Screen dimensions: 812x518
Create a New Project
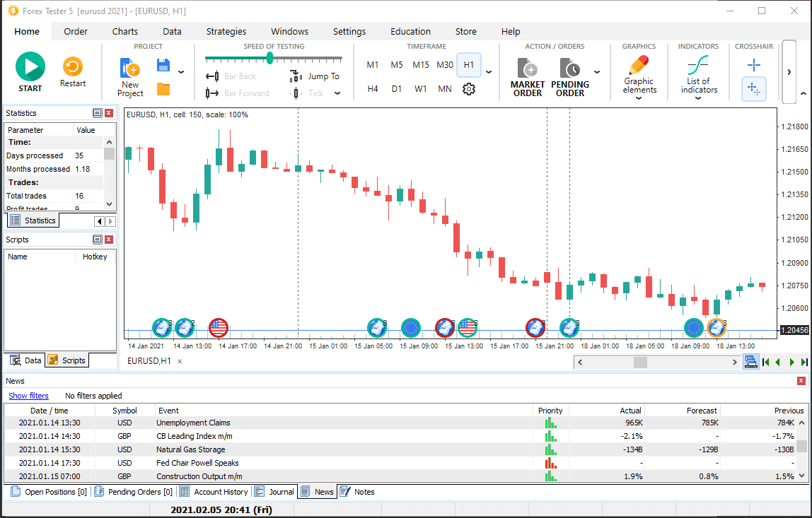point(130,78)
